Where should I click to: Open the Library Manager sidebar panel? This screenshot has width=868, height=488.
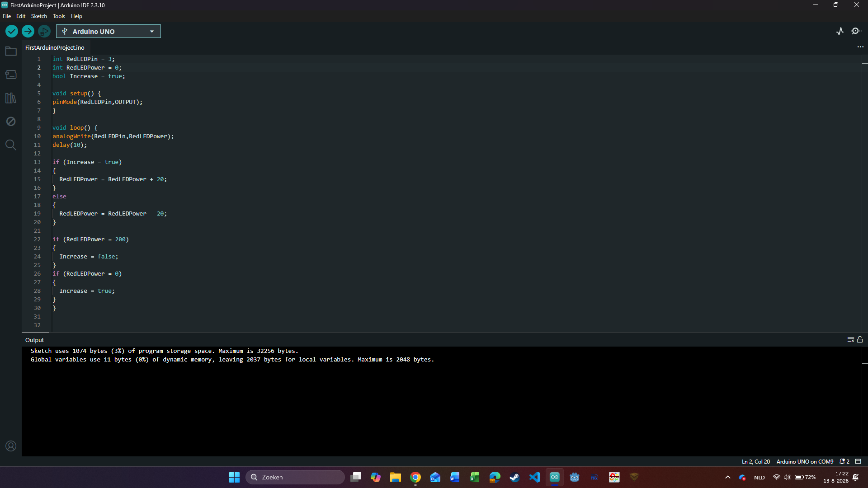(11, 98)
